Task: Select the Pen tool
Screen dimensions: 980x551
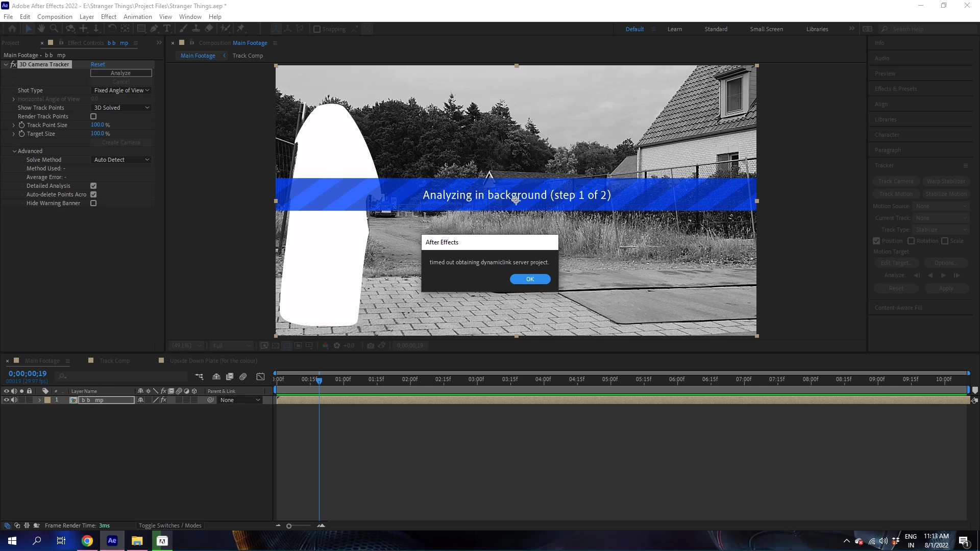Action: (x=154, y=29)
